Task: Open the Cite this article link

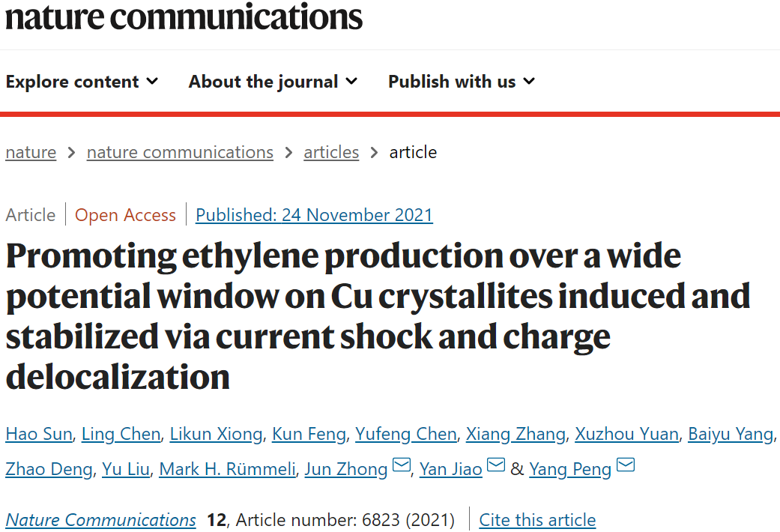Action: pyautogui.click(x=537, y=520)
